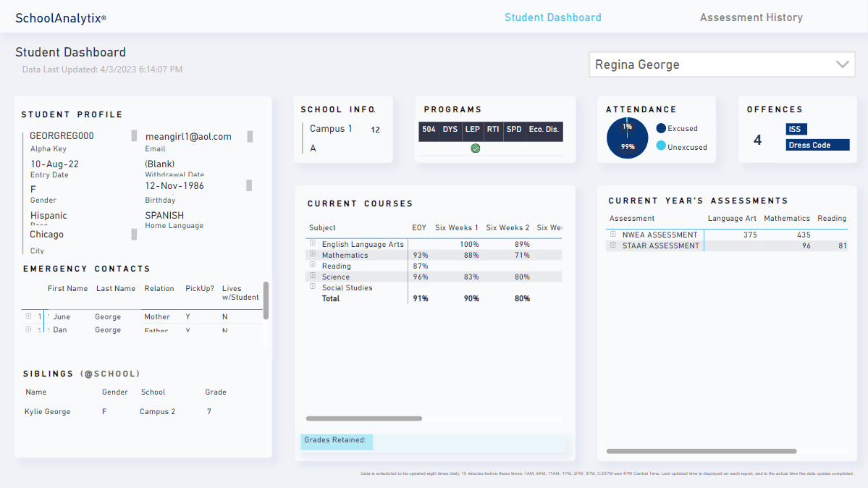Expand the Mathematics course row
This screenshot has width=868, height=488.
coord(313,253)
